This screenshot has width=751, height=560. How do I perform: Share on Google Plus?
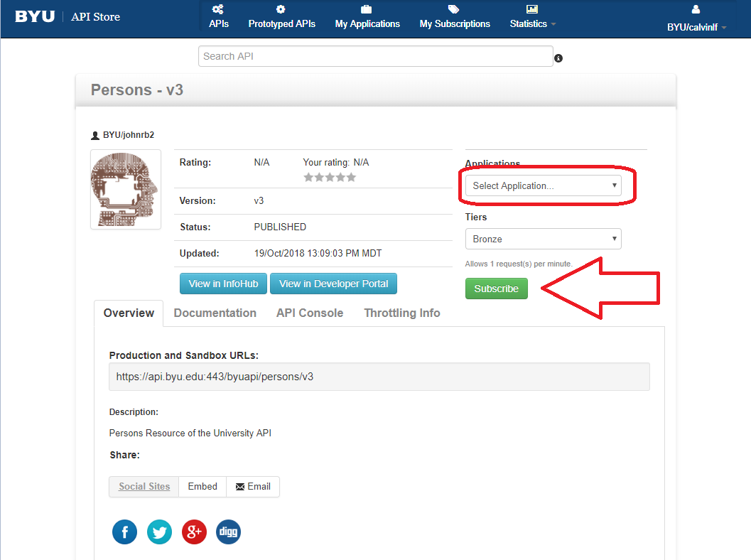pos(194,532)
